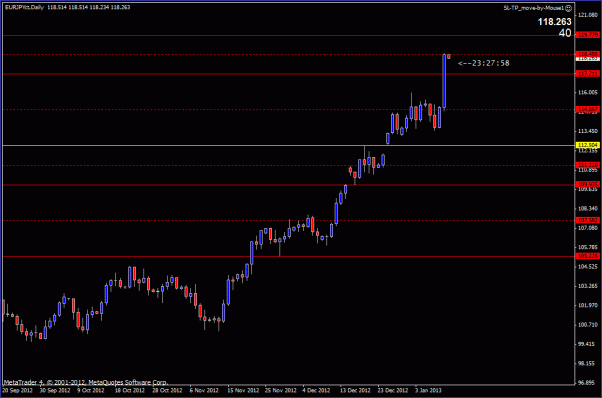Click 101.970 on the price scale
602x398 pixels.
click(588, 306)
